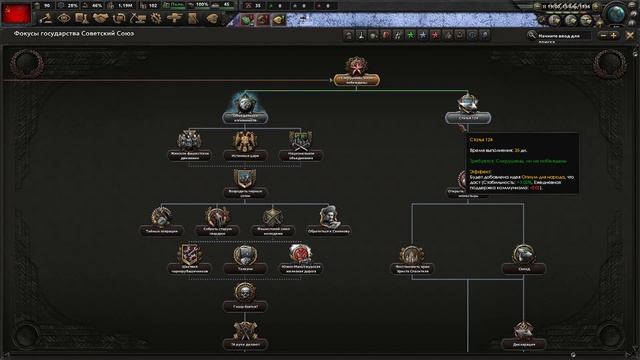Toggle the filter icon right after the red star
This screenshot has height=360, width=640.
[448, 36]
